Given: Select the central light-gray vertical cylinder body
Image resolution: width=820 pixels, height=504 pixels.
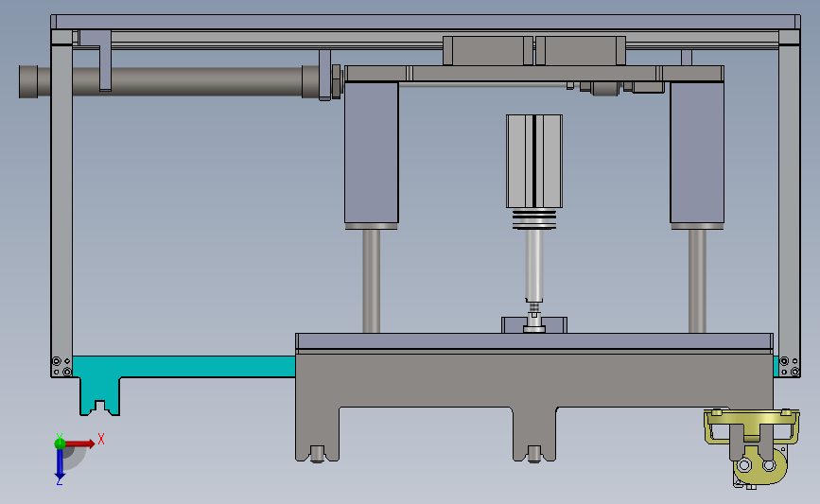Looking at the screenshot, I should pos(534,162).
